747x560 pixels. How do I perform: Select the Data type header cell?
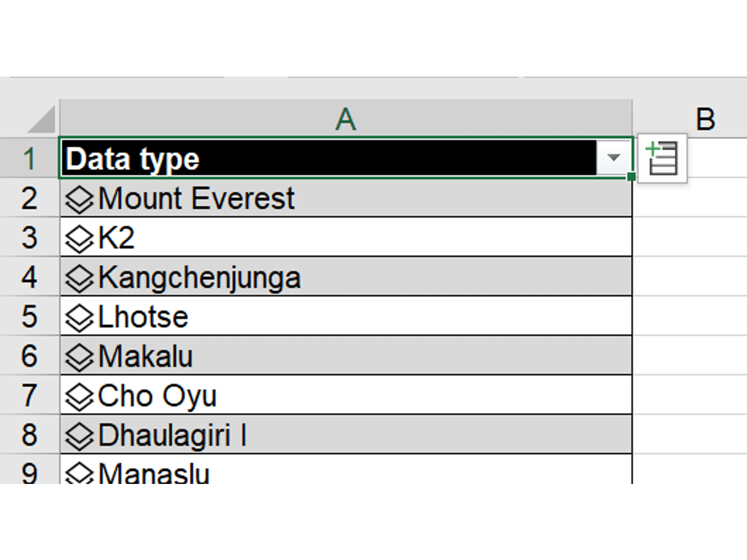pos(327,159)
